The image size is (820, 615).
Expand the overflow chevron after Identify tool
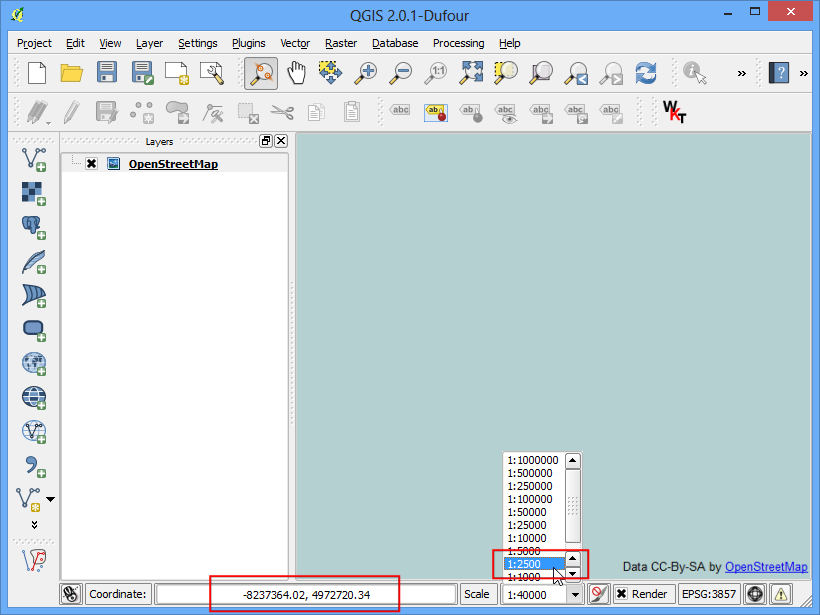[x=742, y=73]
